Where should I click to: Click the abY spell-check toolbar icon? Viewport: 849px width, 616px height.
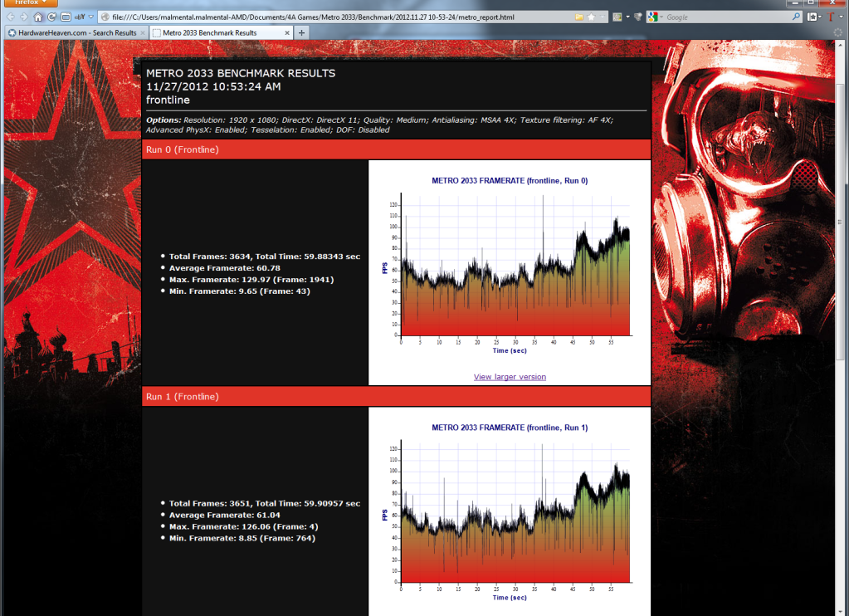80,17
